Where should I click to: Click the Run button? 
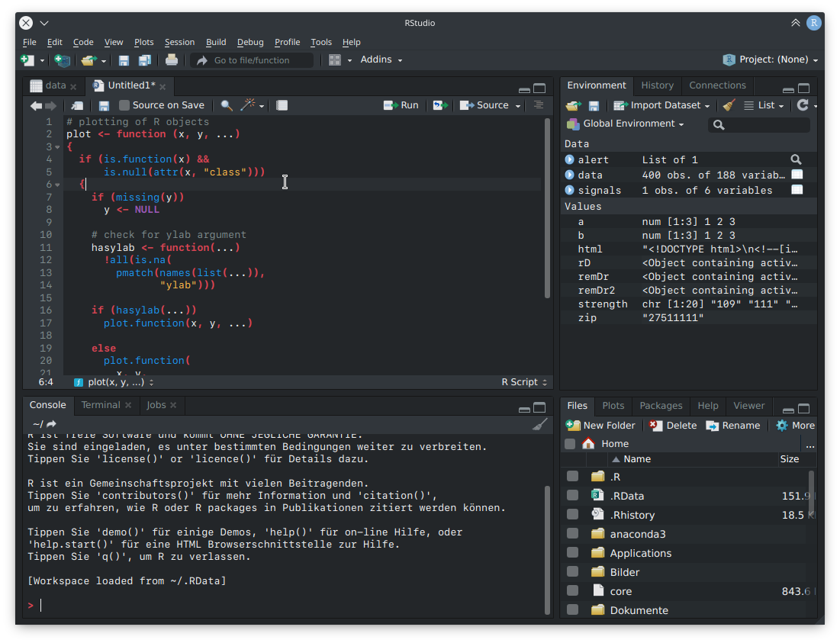(401, 105)
